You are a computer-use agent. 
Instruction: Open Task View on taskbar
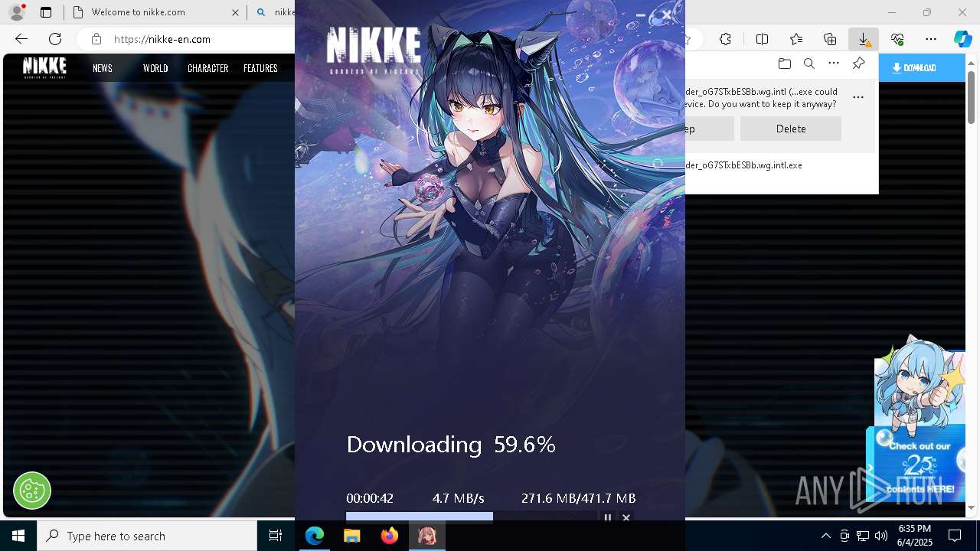[x=276, y=536]
